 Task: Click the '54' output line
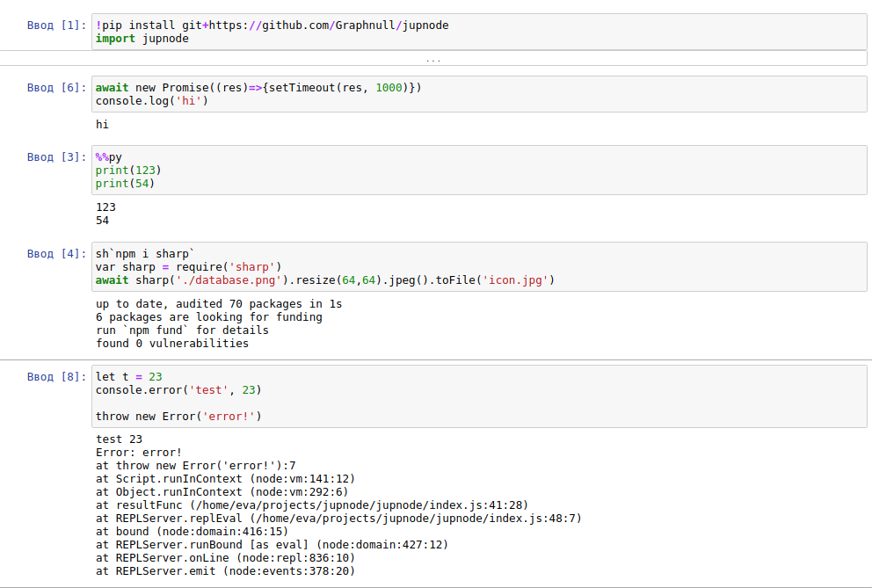[x=102, y=221]
